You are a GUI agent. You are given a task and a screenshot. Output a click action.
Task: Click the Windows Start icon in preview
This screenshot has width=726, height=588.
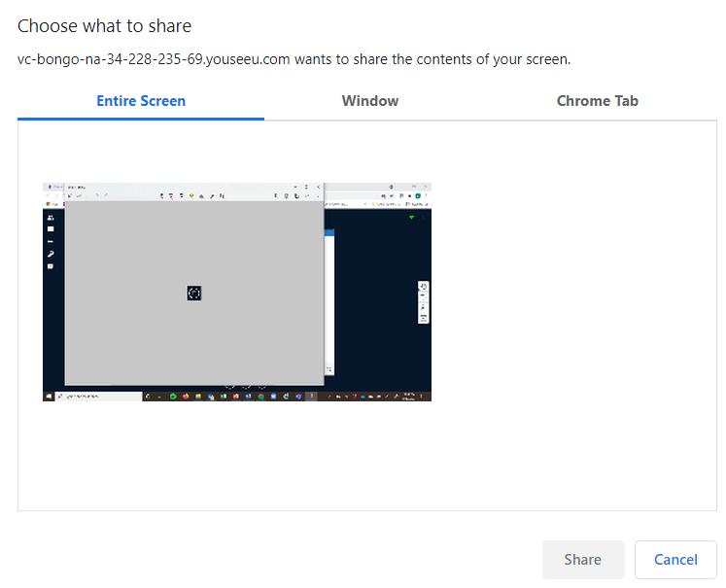48,397
